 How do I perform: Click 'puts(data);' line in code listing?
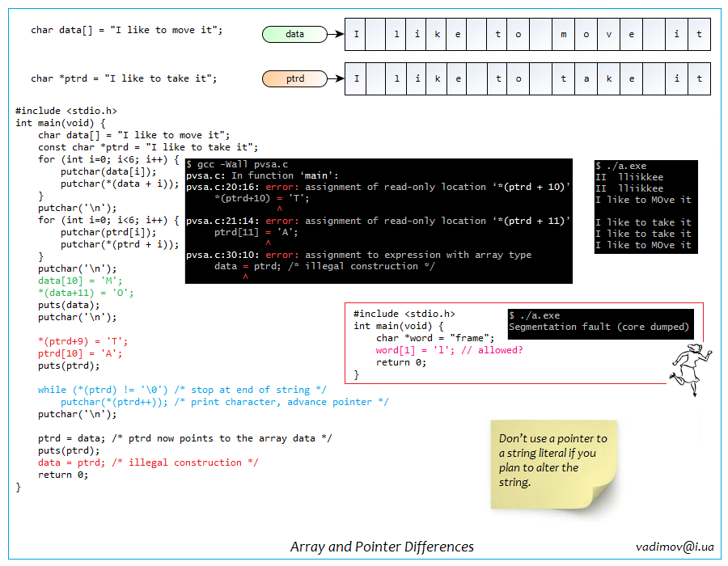69,305
